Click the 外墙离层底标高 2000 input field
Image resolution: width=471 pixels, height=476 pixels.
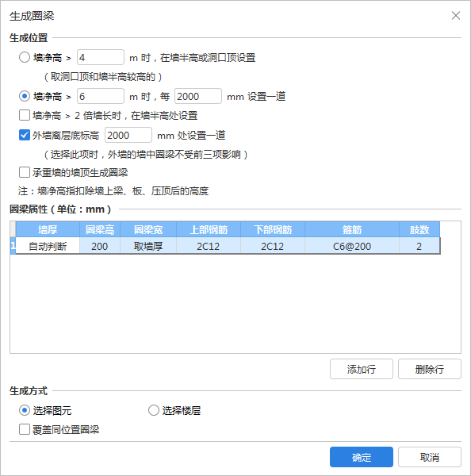point(128,135)
